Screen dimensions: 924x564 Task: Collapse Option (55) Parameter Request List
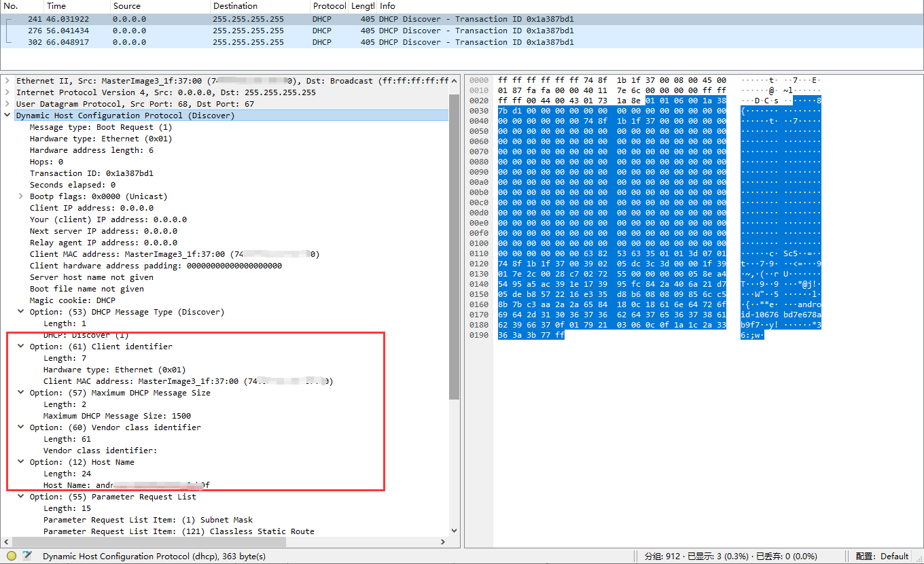21,497
